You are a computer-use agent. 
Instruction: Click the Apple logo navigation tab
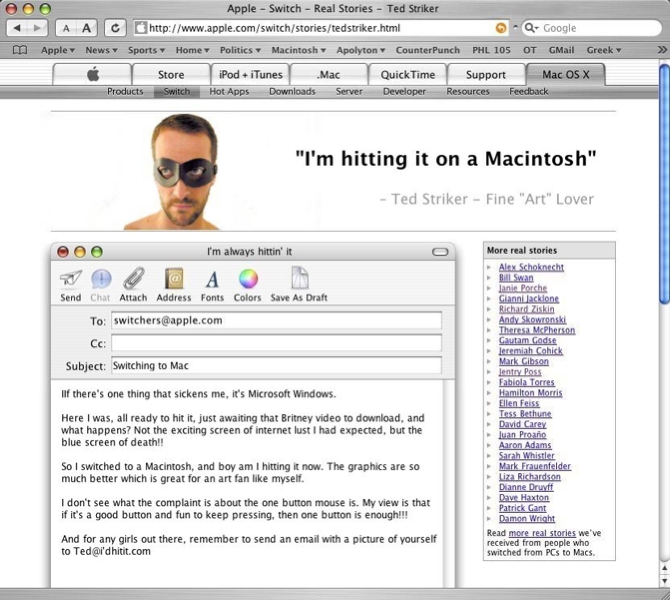[92, 74]
